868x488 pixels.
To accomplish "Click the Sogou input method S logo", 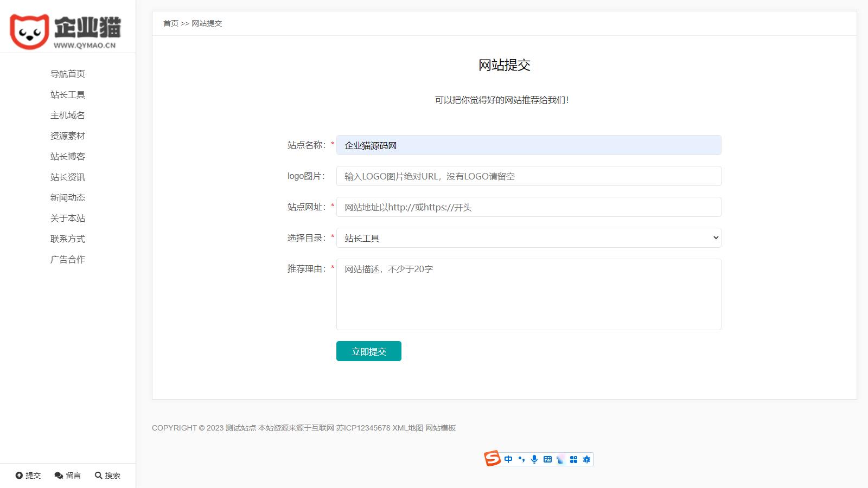I will [493, 459].
